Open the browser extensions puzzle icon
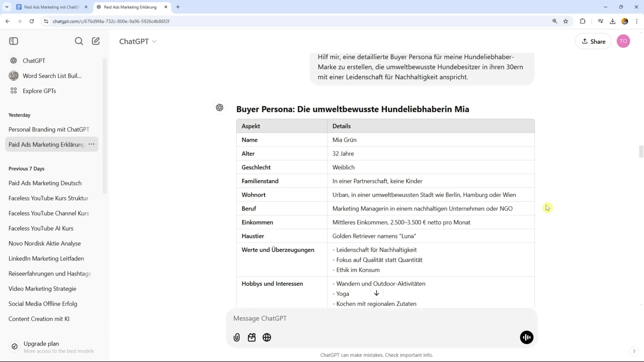The image size is (644, 362). [x=583, y=21]
